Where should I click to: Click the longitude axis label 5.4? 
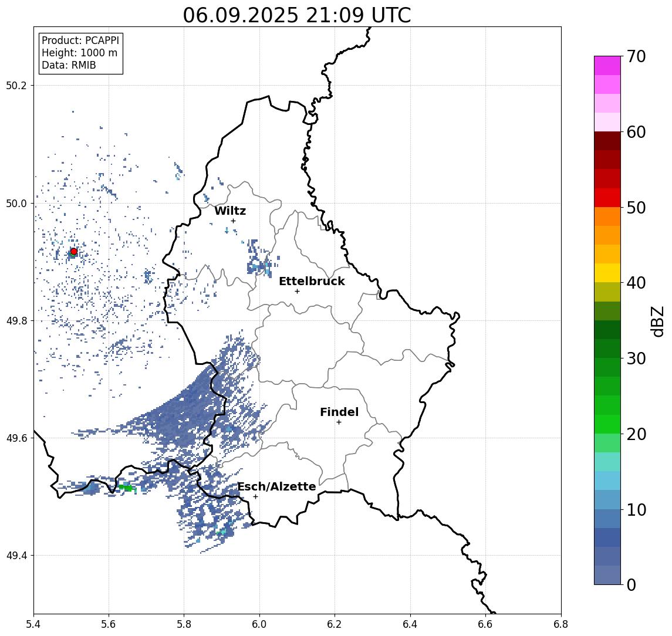click(x=33, y=624)
